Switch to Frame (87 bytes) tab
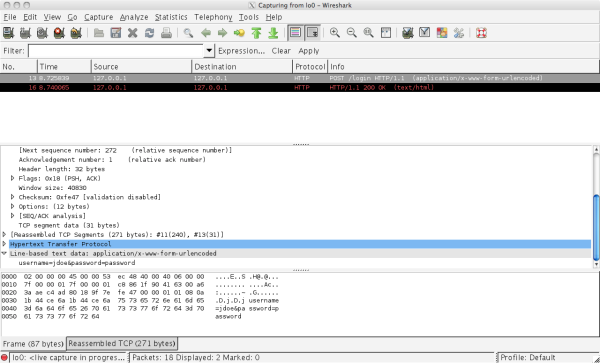 click(33, 344)
